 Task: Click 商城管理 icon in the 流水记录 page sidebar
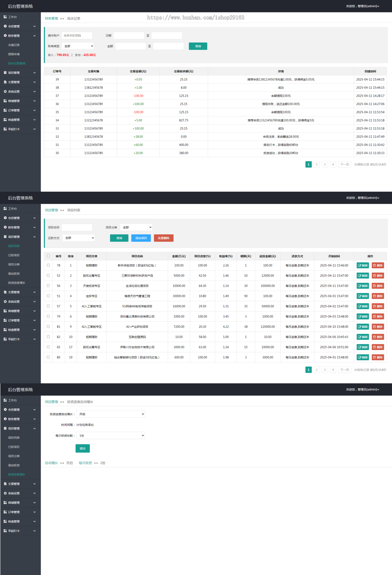coord(5,101)
